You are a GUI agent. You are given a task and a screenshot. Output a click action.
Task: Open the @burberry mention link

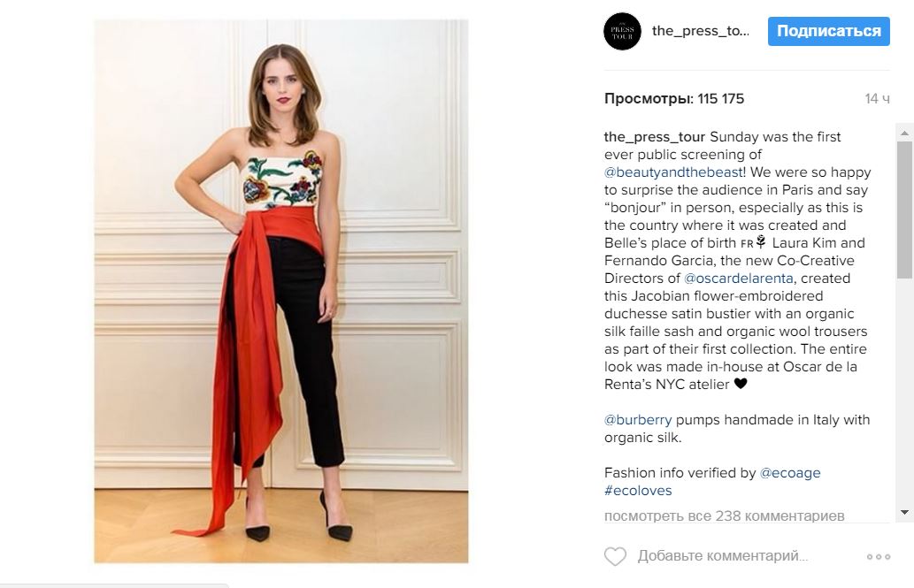(x=638, y=420)
